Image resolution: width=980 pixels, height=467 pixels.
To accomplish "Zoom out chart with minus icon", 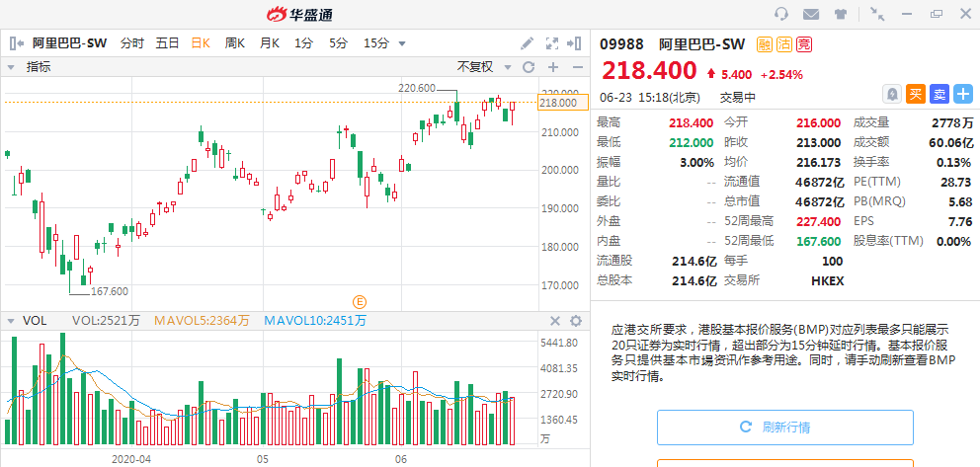I will click(578, 67).
